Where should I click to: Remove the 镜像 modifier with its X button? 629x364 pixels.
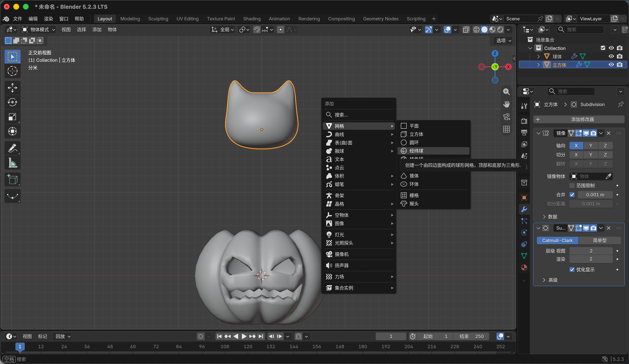609,133
